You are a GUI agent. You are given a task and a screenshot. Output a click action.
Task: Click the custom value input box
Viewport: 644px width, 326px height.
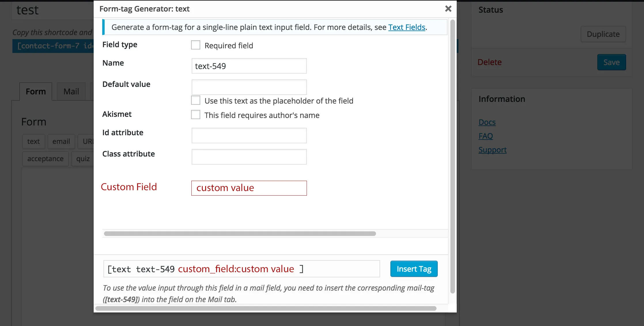click(249, 188)
